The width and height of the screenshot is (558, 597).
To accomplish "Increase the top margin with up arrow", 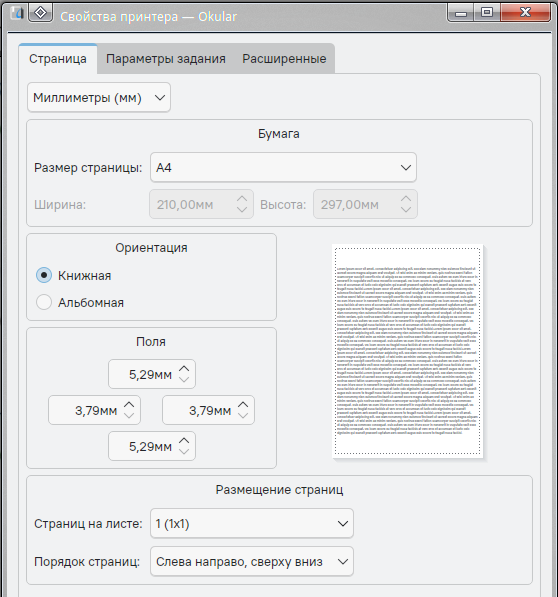I will pos(184,369).
